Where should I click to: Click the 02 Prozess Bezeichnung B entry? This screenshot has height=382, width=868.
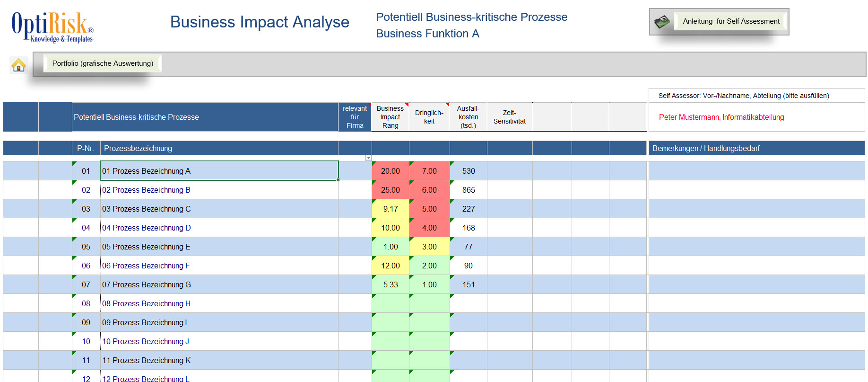pyautogui.click(x=146, y=190)
